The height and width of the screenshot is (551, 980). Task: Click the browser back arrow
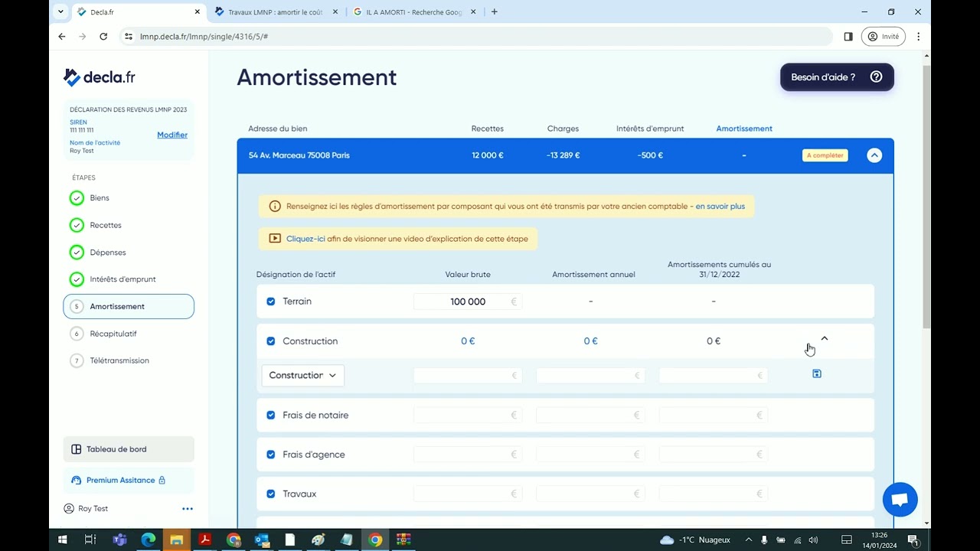pos(62,36)
